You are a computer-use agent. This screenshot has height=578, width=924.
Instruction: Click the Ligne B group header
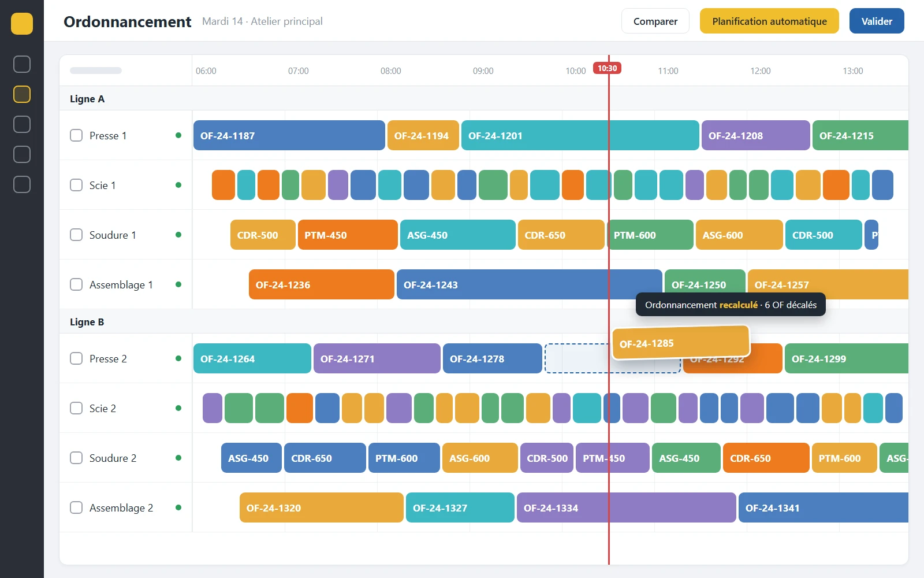(x=484, y=321)
